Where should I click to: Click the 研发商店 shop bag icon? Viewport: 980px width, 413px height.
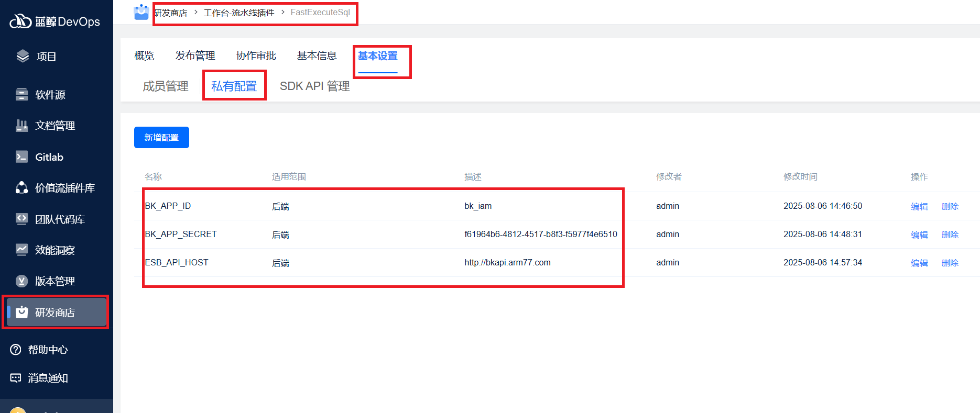[21, 312]
